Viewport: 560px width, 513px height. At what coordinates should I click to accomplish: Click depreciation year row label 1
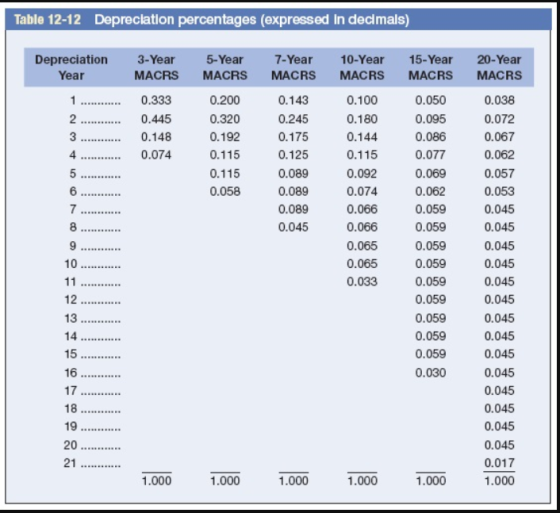(73, 100)
